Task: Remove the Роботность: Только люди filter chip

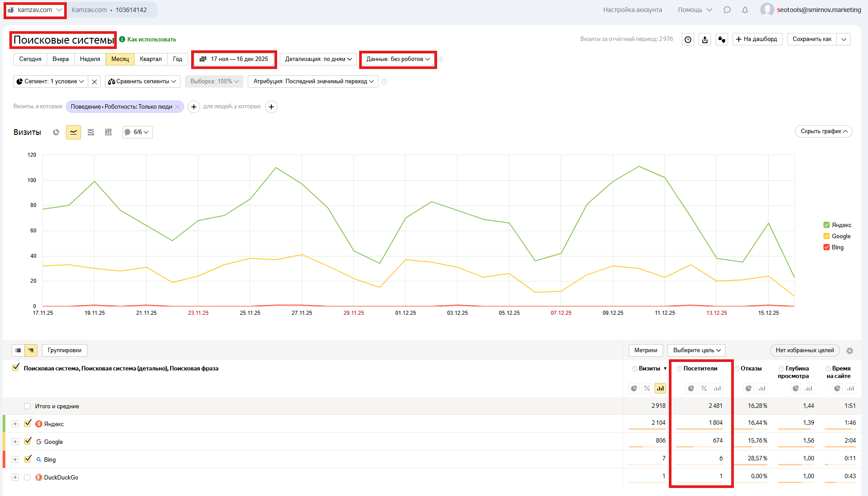Action: click(177, 107)
